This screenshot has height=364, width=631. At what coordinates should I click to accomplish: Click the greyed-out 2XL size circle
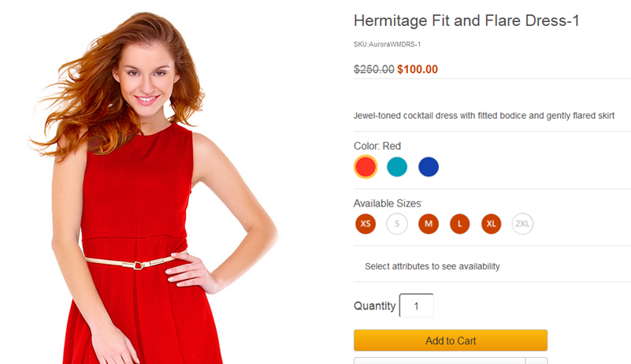522,224
